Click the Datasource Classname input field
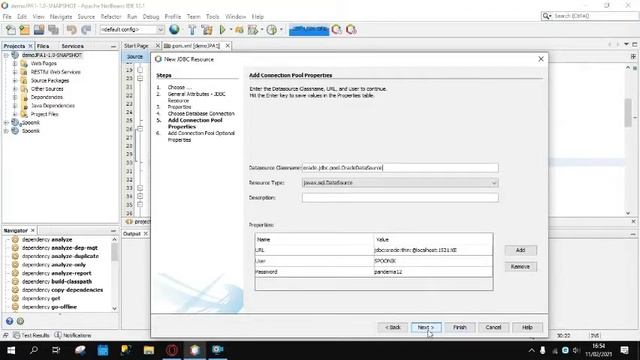Image resolution: width=640 pixels, height=360 pixels. click(400, 168)
